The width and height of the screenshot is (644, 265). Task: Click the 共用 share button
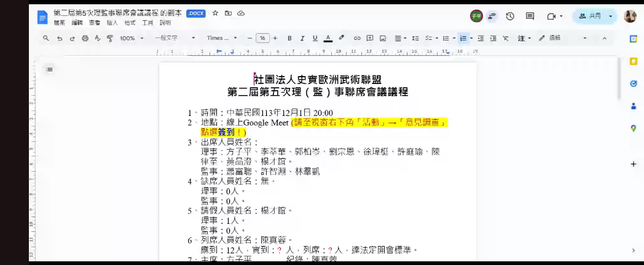pyautogui.click(x=589, y=16)
